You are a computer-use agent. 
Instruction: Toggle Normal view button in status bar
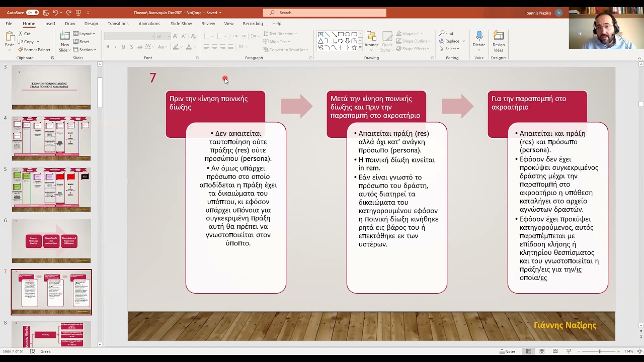(x=528, y=351)
